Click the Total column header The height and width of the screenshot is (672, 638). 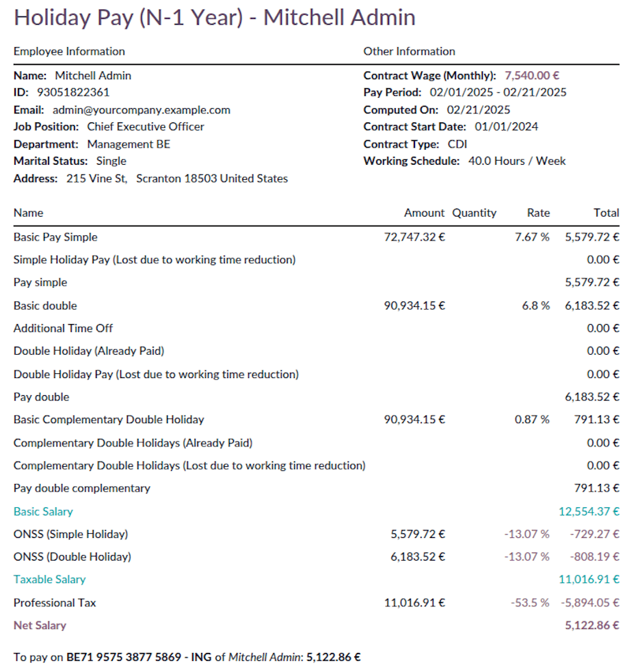click(606, 213)
